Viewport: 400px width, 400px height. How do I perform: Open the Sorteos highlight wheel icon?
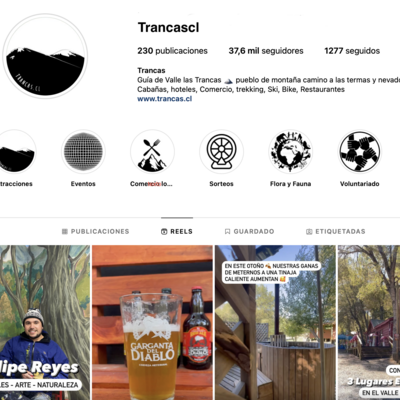coord(221,152)
